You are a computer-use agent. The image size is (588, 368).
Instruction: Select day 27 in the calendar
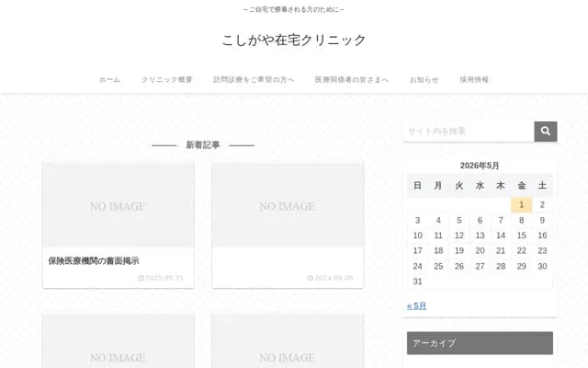480,266
